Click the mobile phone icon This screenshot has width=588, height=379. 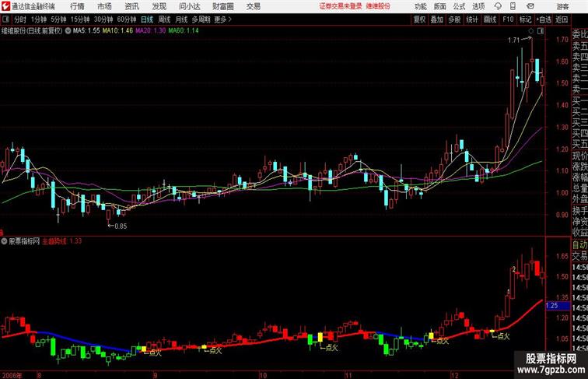pyautogui.click(x=513, y=6)
